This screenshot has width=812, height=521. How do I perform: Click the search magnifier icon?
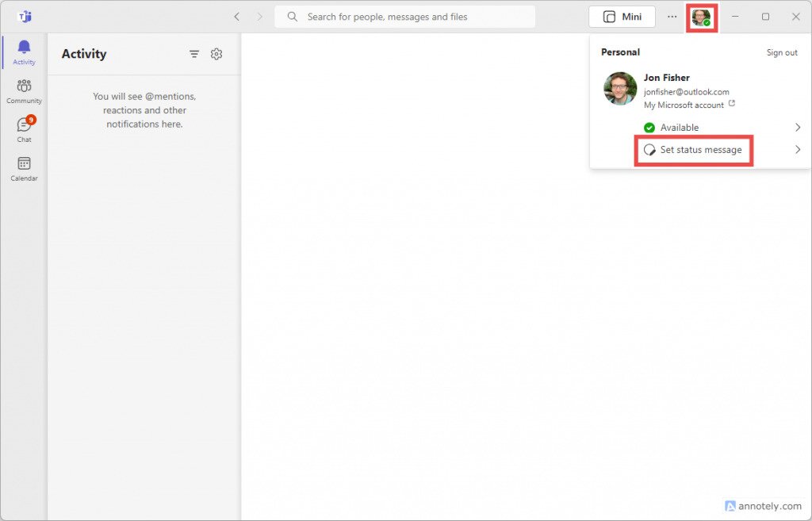pos(292,16)
